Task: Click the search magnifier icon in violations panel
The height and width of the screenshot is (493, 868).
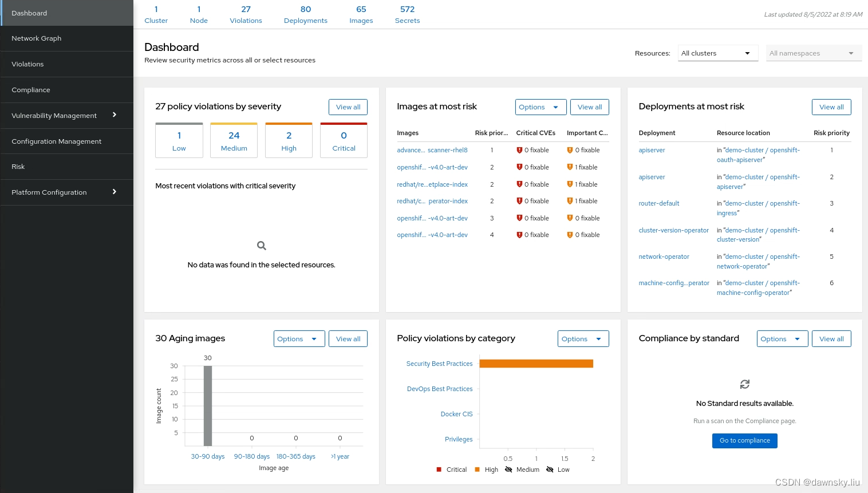Action: coord(262,246)
